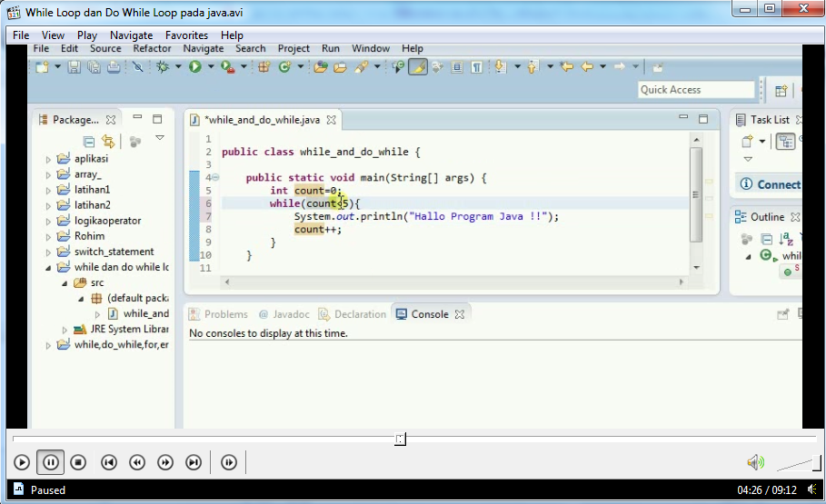Open dropdown arrow next to New Class icon

(300, 67)
